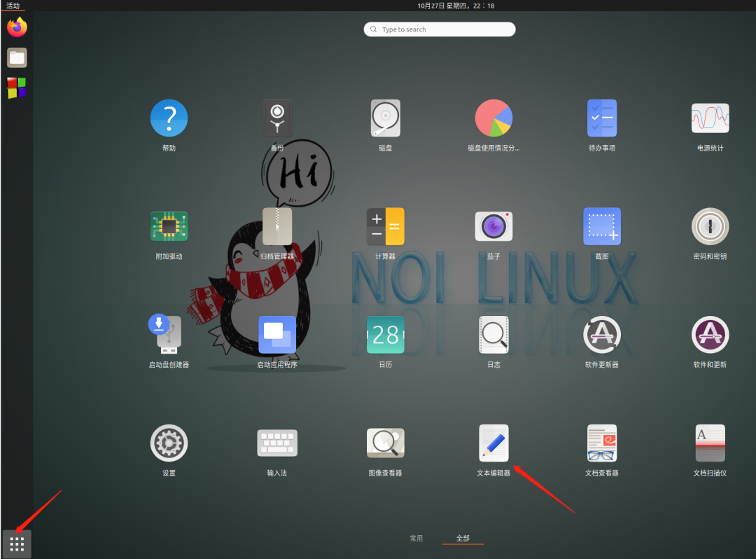Launch the 日志 logs viewer
This screenshot has width=756, height=559.
(x=493, y=335)
